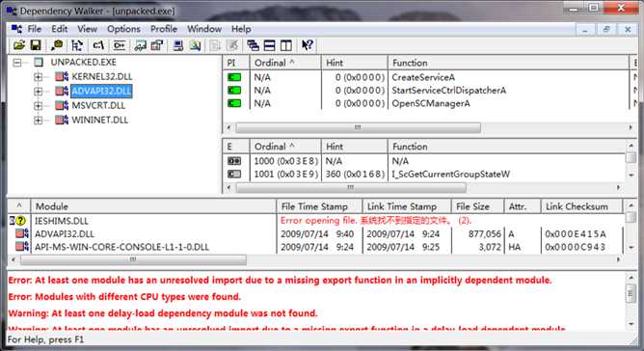Expand the KERNEL32.DLL tree node
644x351 pixels.
[38, 77]
